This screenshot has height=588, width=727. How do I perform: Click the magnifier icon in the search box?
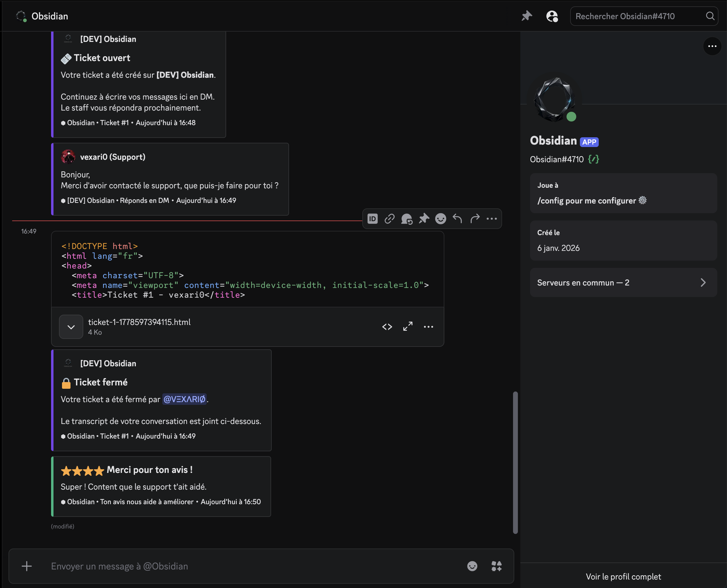(710, 16)
